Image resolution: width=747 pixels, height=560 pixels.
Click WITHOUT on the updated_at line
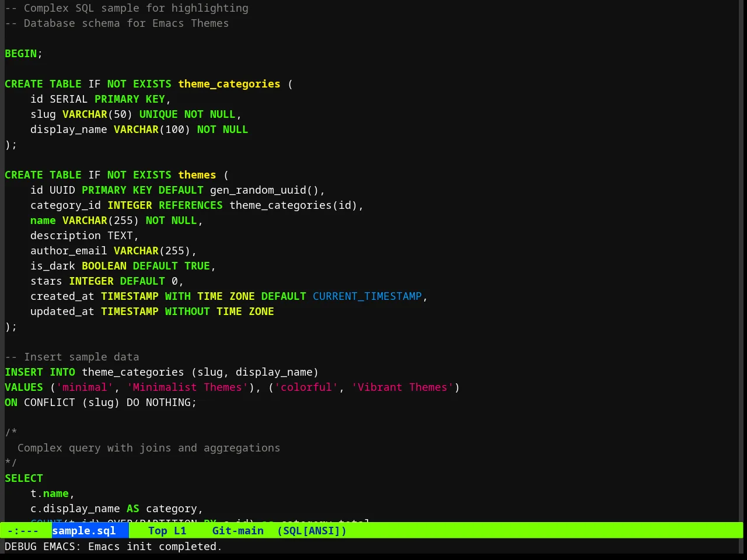coord(187,311)
